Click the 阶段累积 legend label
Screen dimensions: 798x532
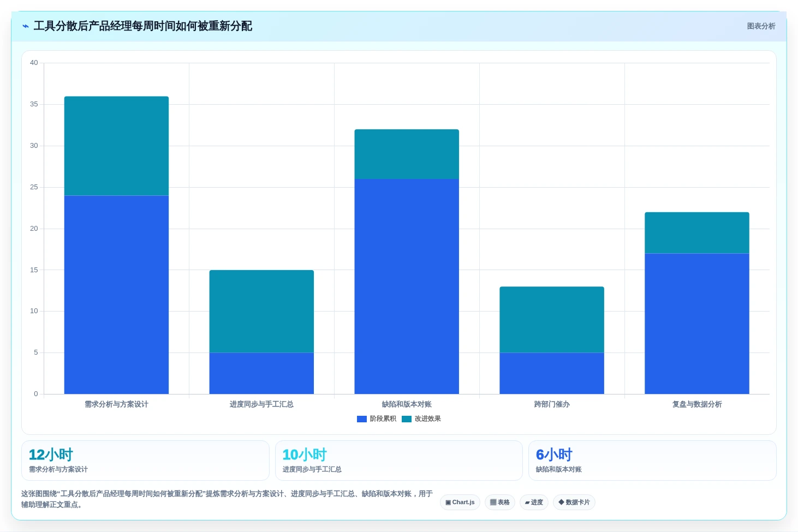tap(383, 419)
